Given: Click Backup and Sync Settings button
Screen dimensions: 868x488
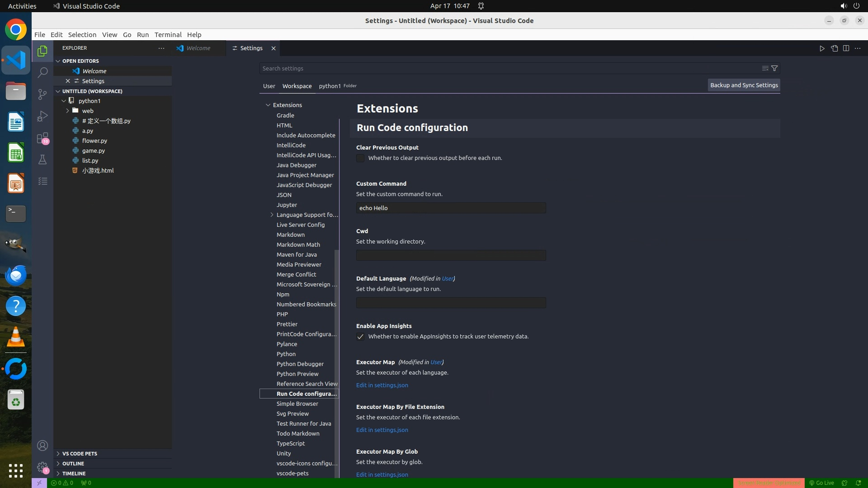Looking at the screenshot, I should pyautogui.click(x=744, y=85).
